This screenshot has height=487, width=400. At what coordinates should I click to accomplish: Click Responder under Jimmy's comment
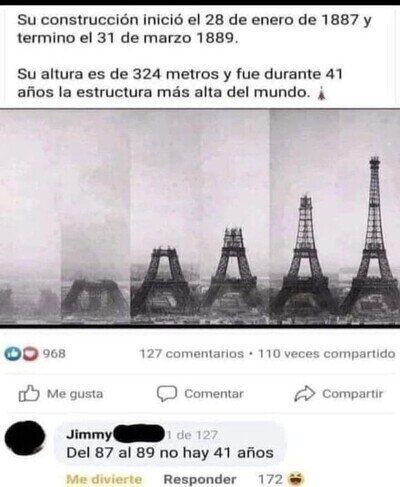pyautogui.click(x=200, y=479)
